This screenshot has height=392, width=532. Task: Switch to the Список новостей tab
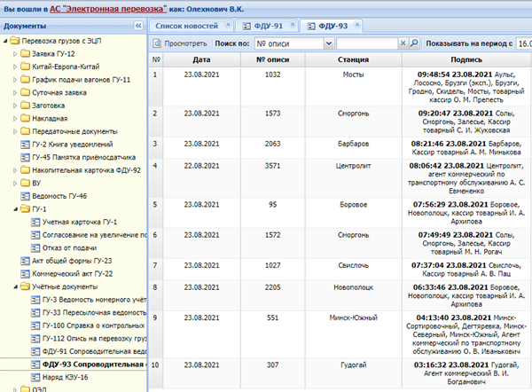pyautogui.click(x=186, y=26)
